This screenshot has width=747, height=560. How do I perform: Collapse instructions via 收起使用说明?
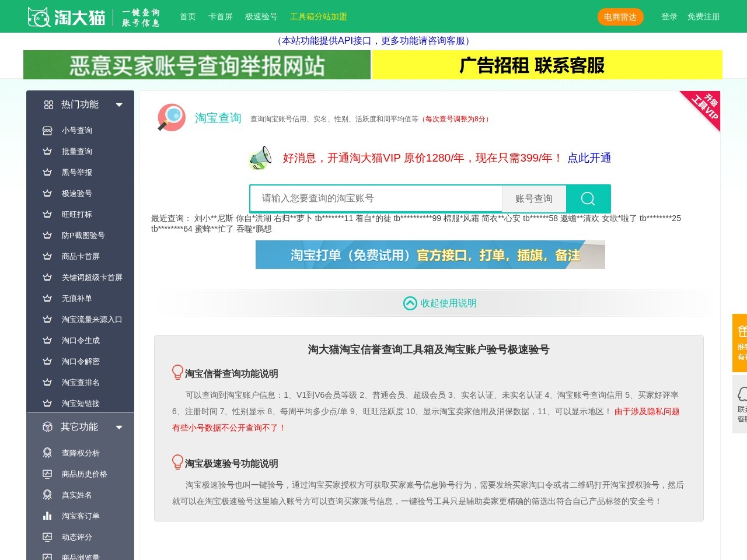[440, 303]
